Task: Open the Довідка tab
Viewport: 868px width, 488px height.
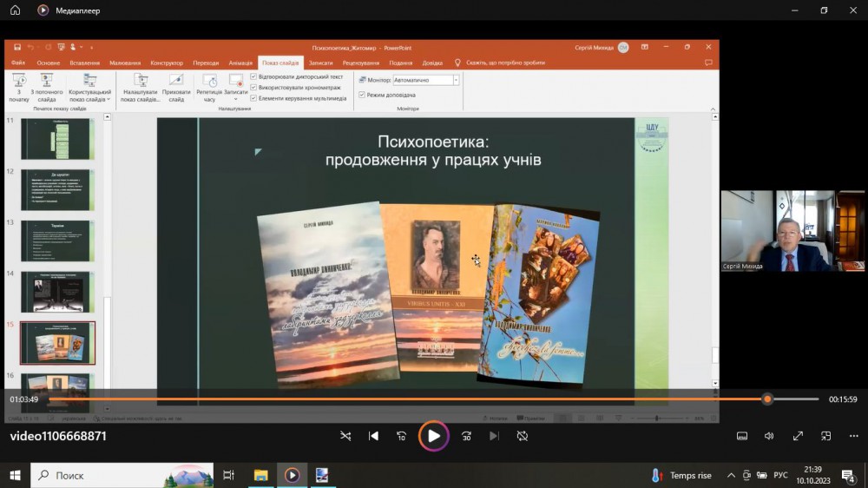Action: click(432, 63)
